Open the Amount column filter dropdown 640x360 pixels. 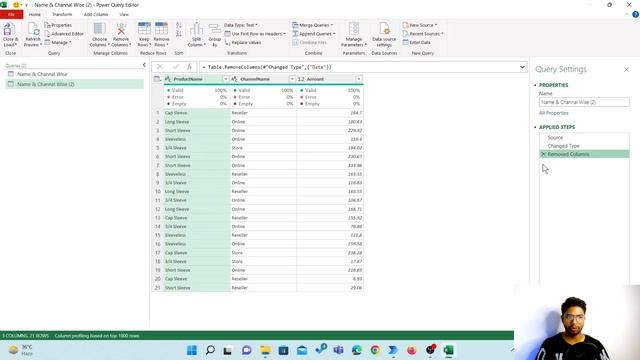point(359,79)
